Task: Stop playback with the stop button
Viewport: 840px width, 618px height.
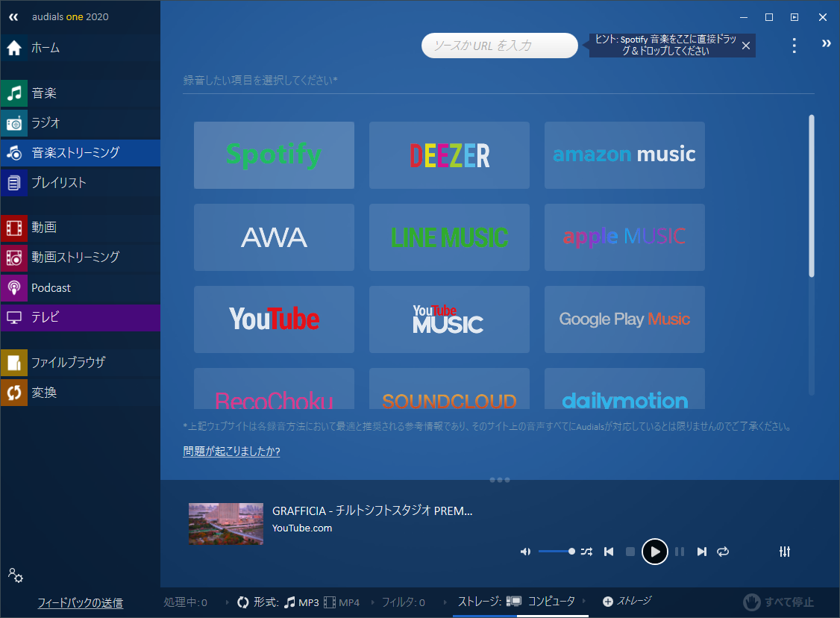Action: (x=630, y=552)
